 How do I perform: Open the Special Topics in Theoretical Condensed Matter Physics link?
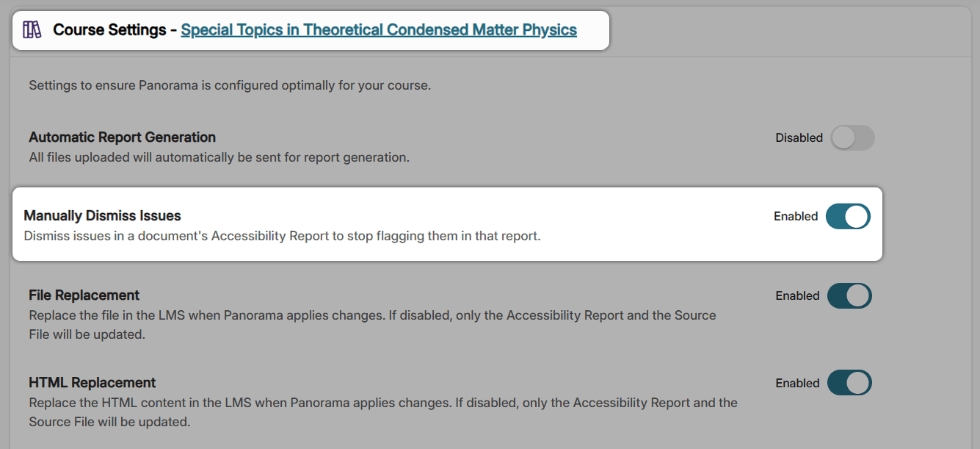380,30
